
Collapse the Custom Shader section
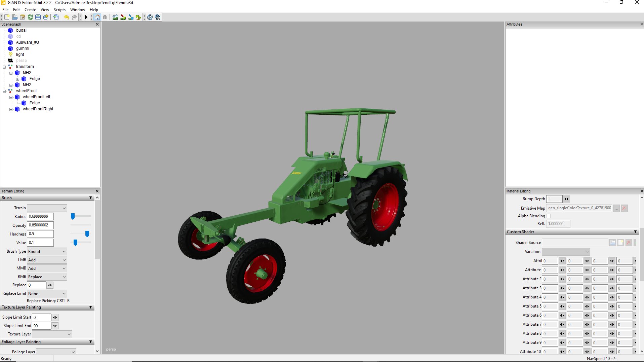[x=635, y=232]
